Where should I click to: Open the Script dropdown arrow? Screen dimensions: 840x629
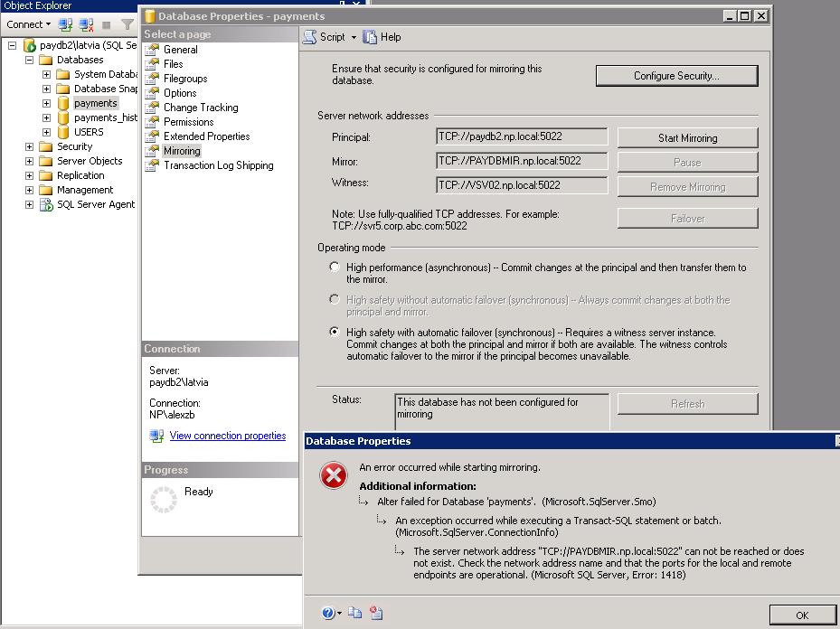pos(354,37)
